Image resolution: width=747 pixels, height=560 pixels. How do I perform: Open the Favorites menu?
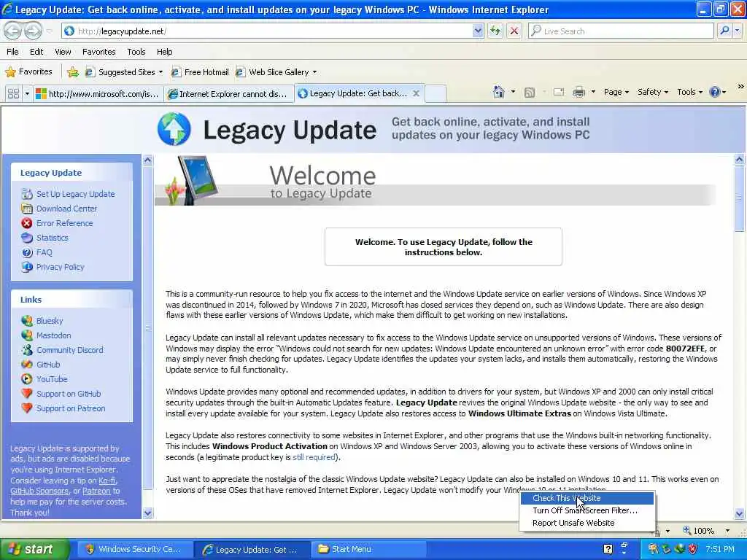[x=98, y=52]
